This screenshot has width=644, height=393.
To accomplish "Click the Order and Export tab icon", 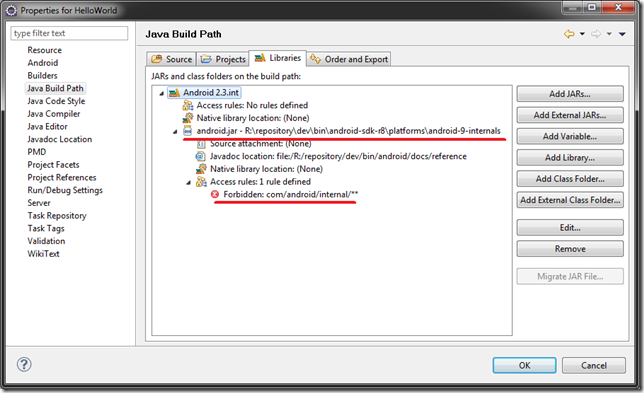I will [x=315, y=59].
